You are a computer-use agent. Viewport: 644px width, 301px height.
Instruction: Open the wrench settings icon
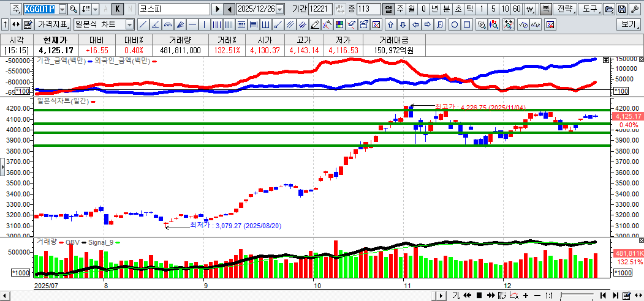pos(634,9)
